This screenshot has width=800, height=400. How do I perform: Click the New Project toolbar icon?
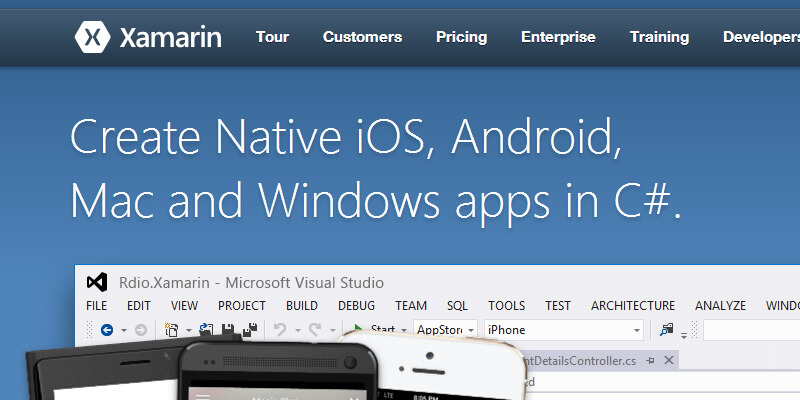tap(171, 330)
